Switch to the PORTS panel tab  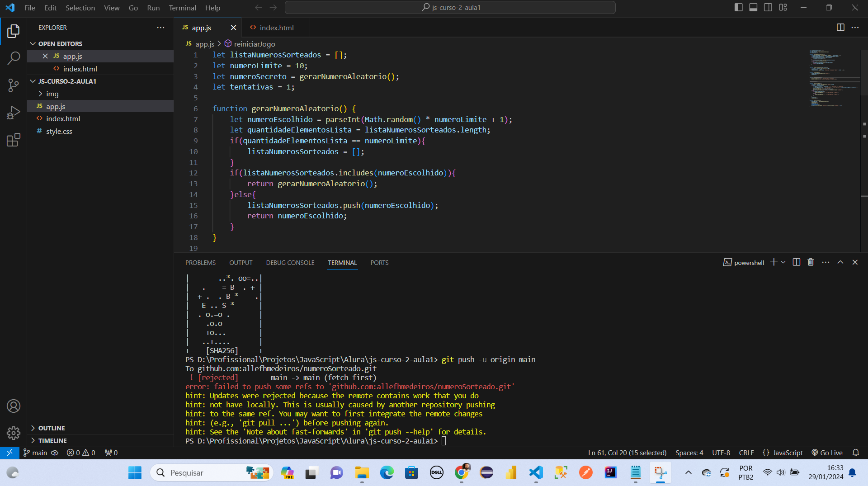379,263
